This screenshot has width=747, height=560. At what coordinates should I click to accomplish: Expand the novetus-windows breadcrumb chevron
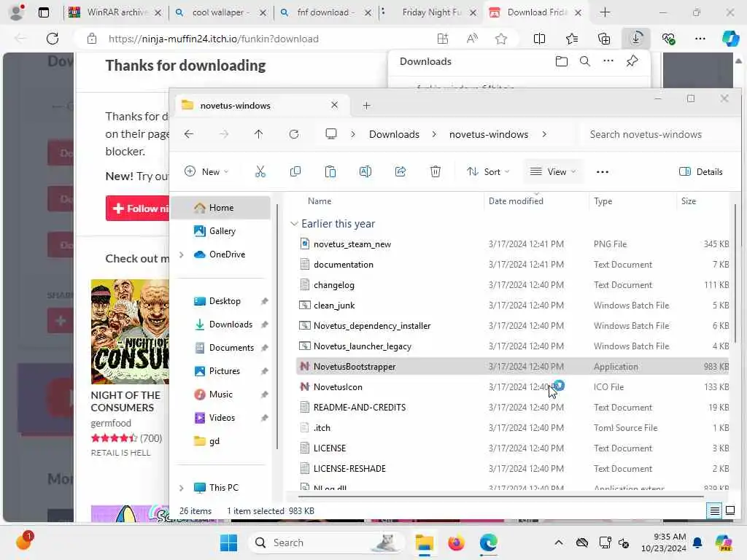click(x=544, y=134)
